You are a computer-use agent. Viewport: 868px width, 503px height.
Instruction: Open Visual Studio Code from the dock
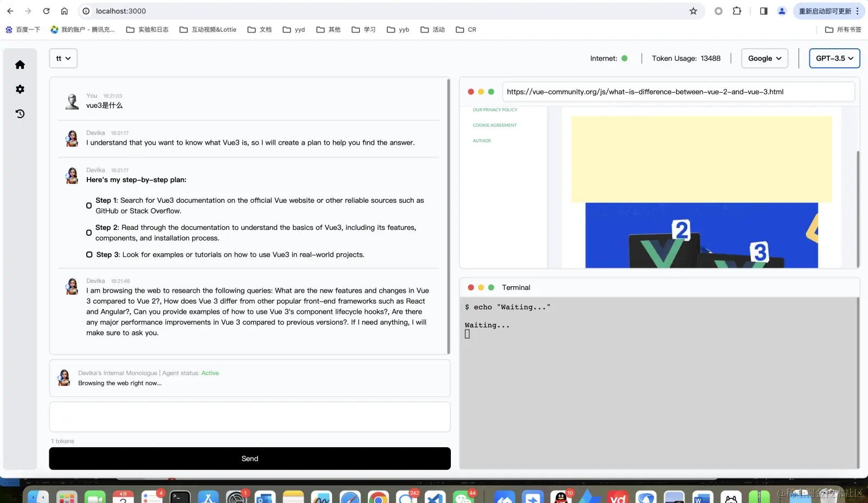435,496
